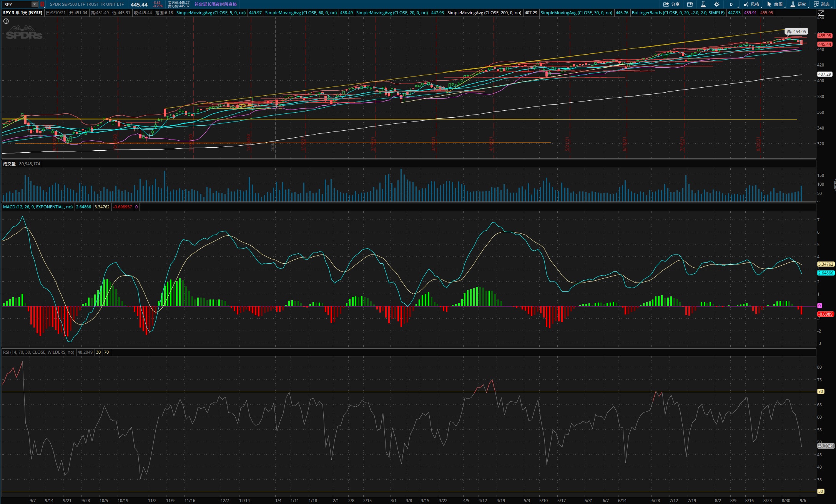Viewport: 836px width, 504px height.
Task: Click the 1/4 date on time axis
Action: pos(278,501)
